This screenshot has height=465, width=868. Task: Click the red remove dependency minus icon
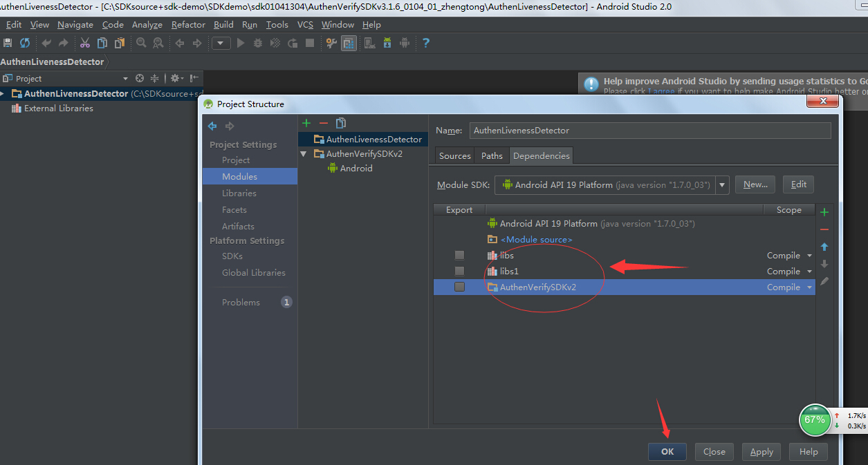click(824, 229)
